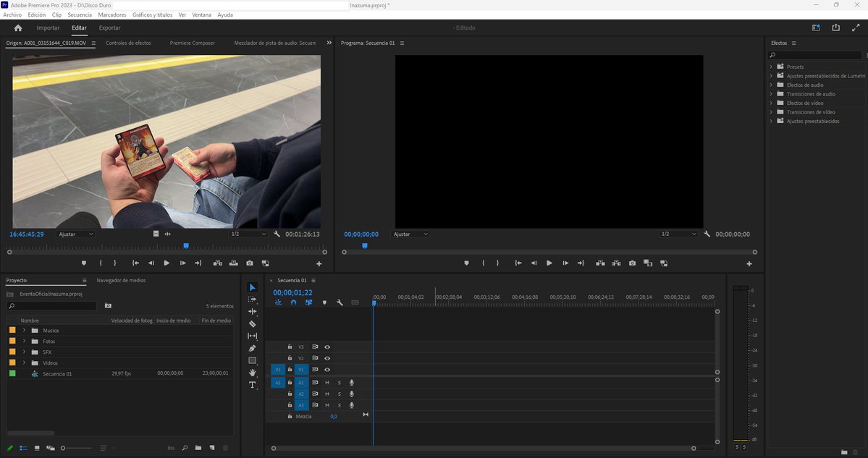Switch to Importar workspace

pyautogui.click(x=49, y=27)
